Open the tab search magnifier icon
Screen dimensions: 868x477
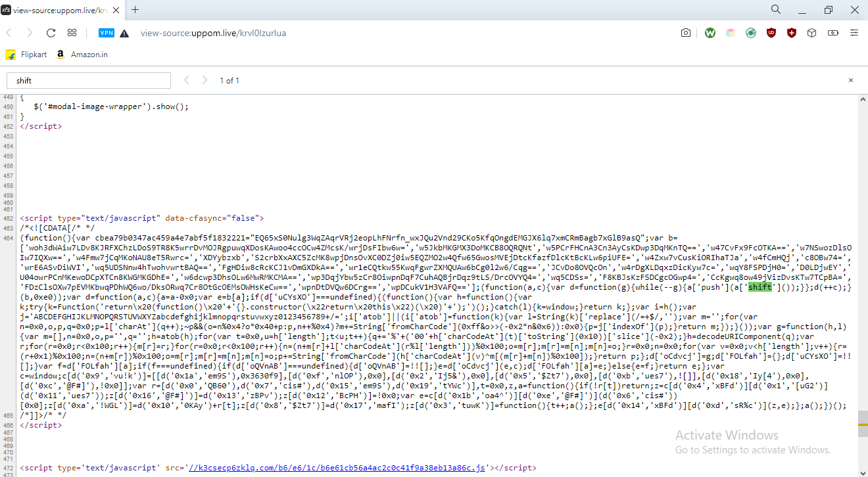pos(776,9)
